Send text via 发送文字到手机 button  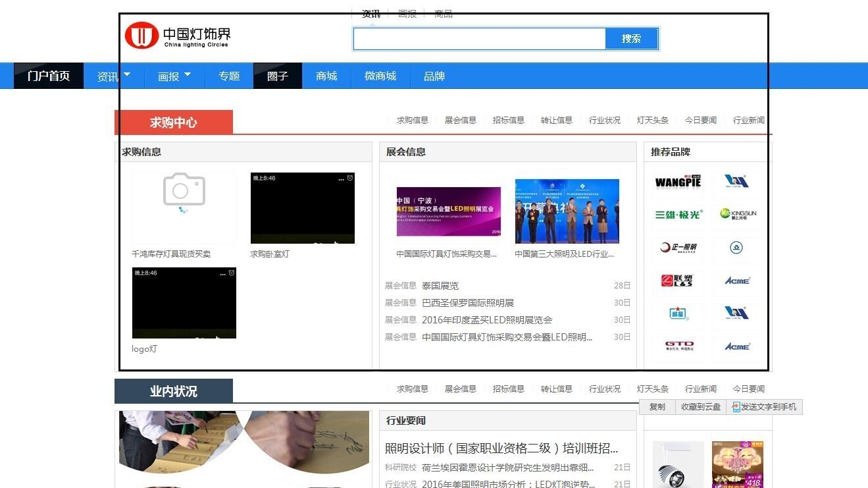(765, 407)
